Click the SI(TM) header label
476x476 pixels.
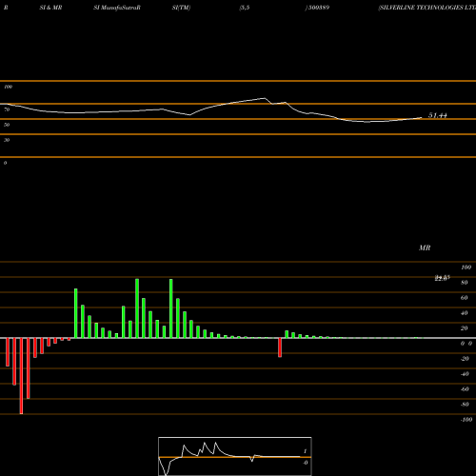click(181, 8)
